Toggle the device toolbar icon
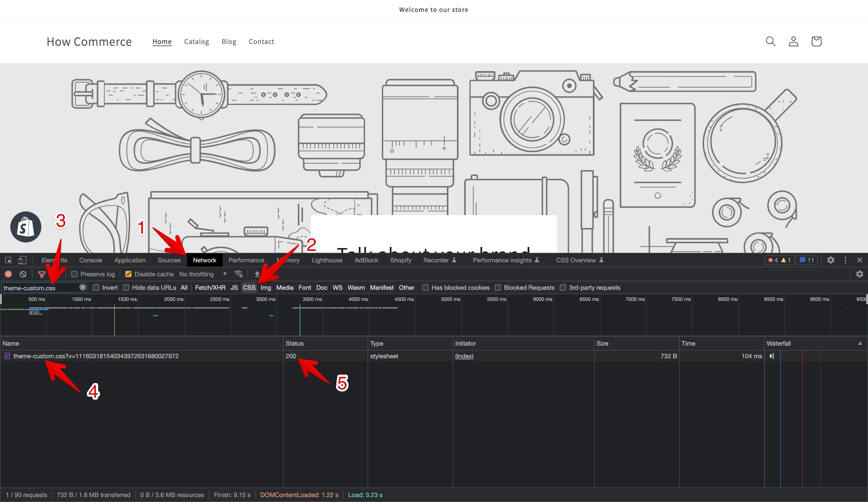The image size is (868, 502). [x=22, y=260]
